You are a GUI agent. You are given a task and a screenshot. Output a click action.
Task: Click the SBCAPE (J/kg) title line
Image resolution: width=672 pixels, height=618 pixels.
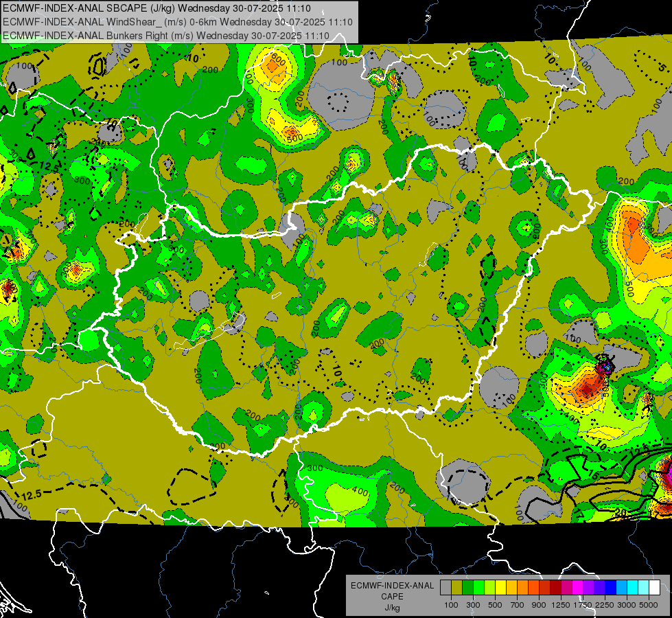tap(157, 8)
